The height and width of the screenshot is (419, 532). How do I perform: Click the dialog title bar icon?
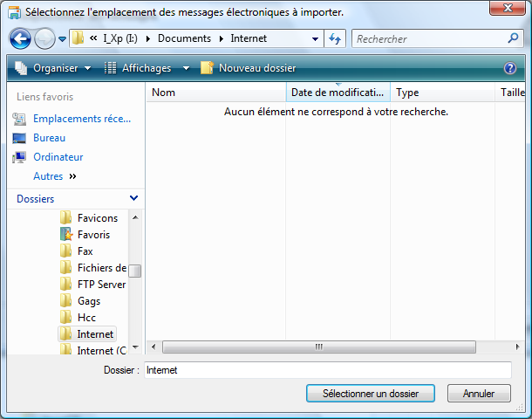(14, 12)
